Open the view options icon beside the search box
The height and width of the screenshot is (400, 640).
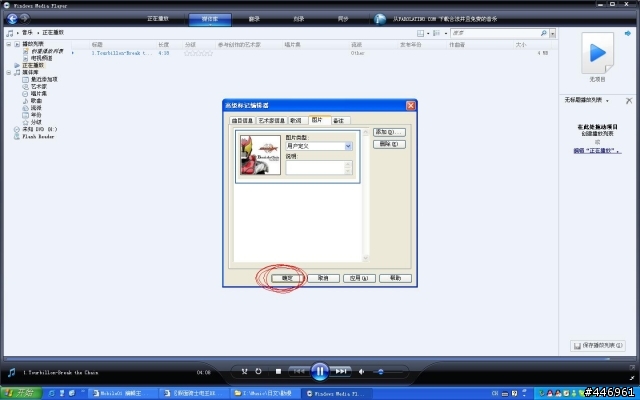point(436,33)
